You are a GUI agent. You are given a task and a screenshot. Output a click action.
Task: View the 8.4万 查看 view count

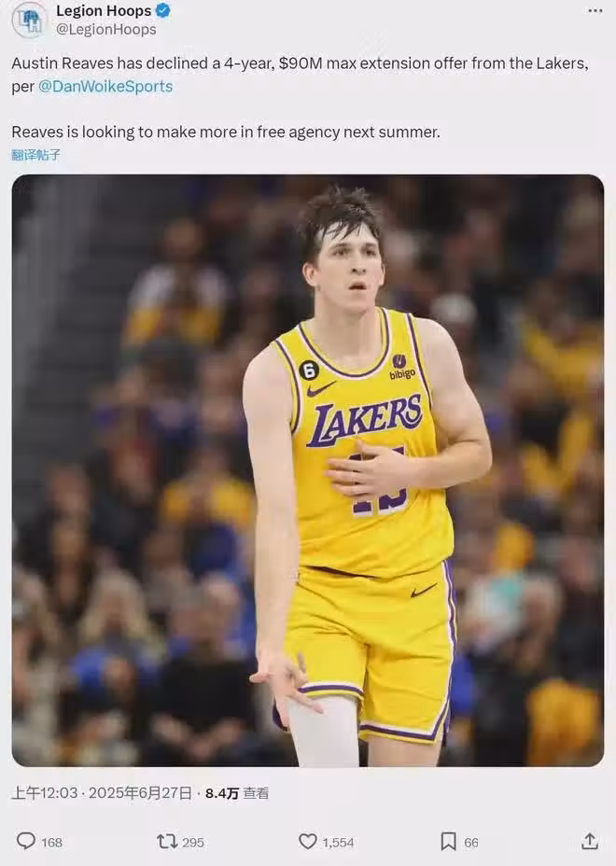[237, 793]
